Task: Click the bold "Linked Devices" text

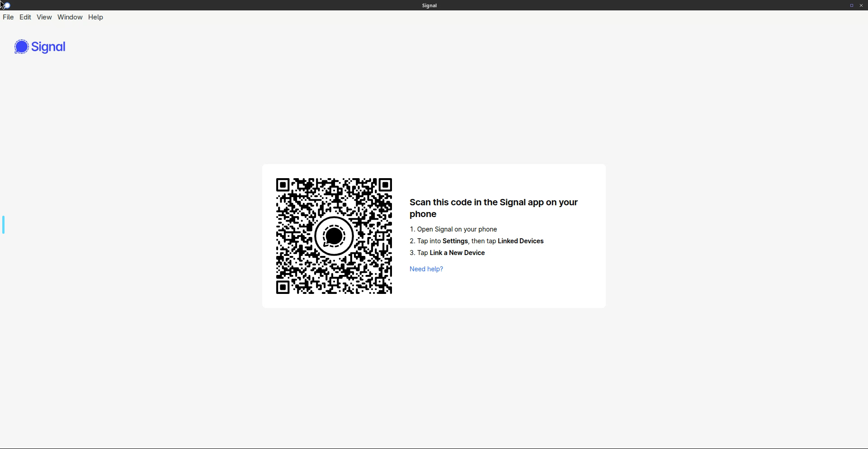Action: tap(520, 241)
